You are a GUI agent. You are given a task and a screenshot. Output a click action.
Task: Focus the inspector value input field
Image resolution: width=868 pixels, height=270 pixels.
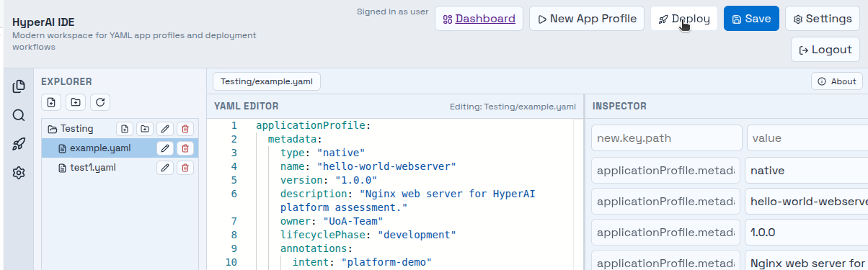[x=807, y=138]
